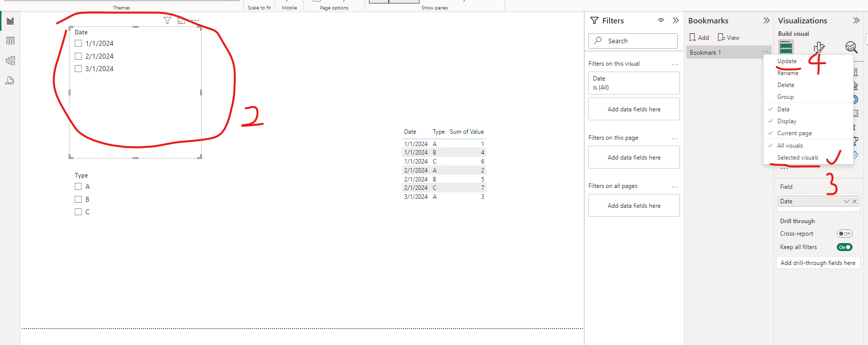Image resolution: width=868 pixels, height=345 pixels.
Task: Collapse the Filters pane
Action: [x=675, y=20]
